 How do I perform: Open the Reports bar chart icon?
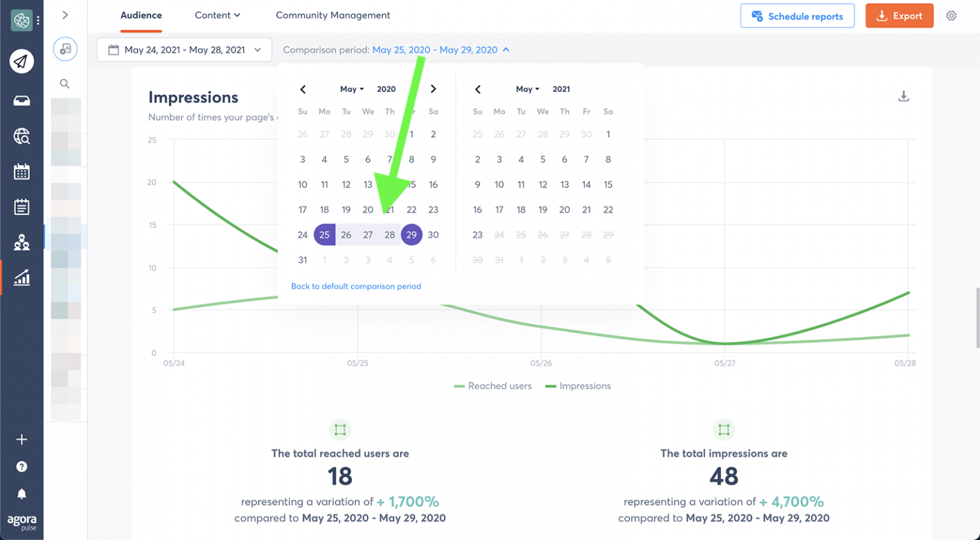pos(22,277)
